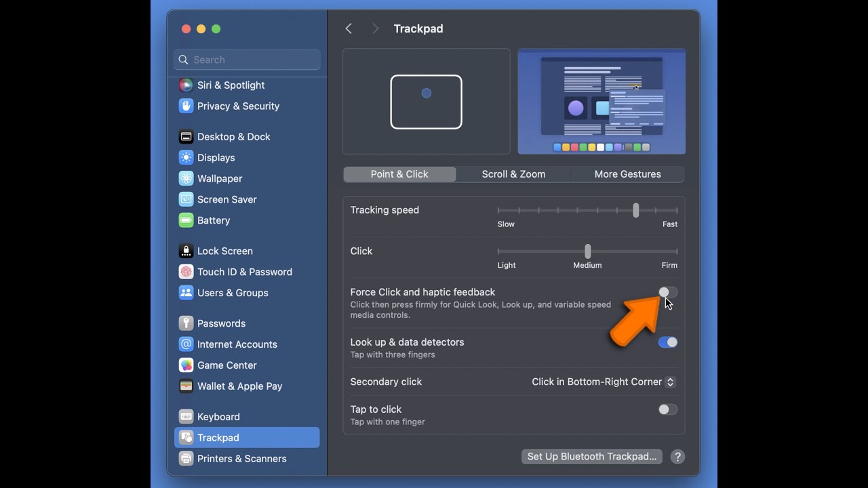Viewport: 868px width, 488px height.
Task: Open the Keyboard icon in sidebar
Action: click(x=186, y=418)
